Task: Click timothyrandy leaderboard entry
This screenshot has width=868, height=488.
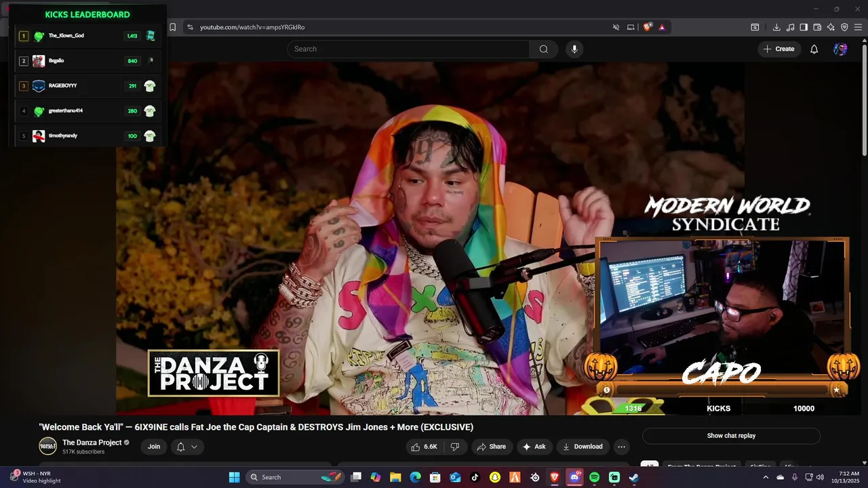Action: [88, 136]
